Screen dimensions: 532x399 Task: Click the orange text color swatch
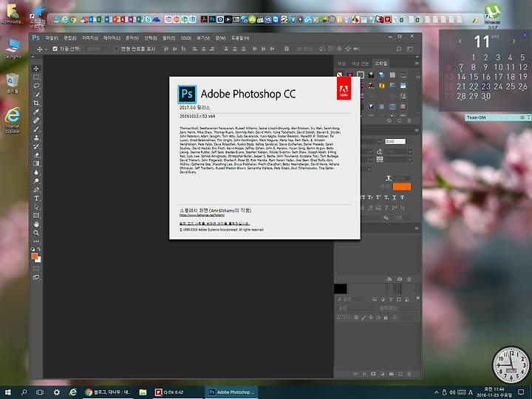pos(402,186)
